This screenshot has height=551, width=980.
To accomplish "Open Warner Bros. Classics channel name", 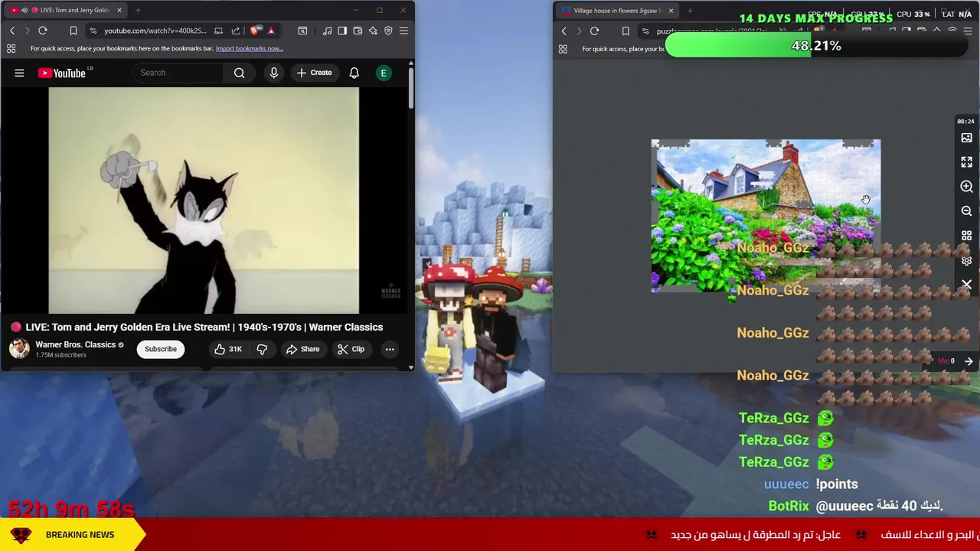I will pyautogui.click(x=75, y=344).
